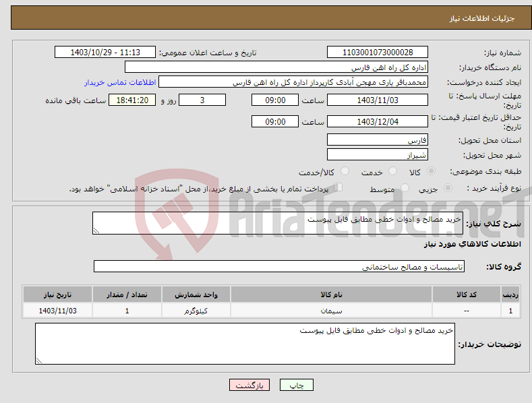This screenshot has width=532, height=403.
Task: Click the request creator name field
Action: click(293, 82)
